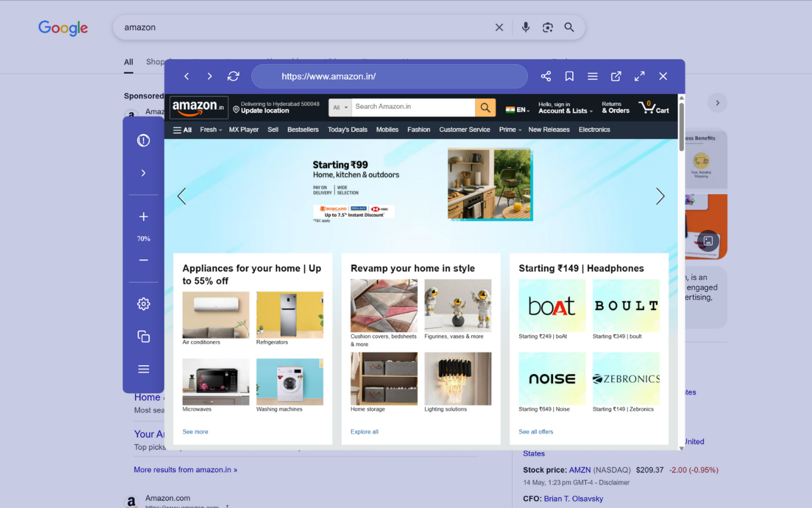The image size is (812, 508).
Task: Open sidebar settings gear
Action: [x=143, y=304]
